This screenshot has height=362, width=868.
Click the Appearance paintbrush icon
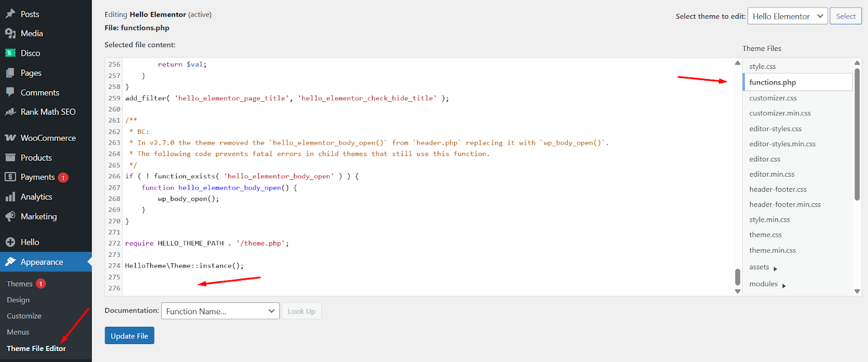[x=10, y=262]
